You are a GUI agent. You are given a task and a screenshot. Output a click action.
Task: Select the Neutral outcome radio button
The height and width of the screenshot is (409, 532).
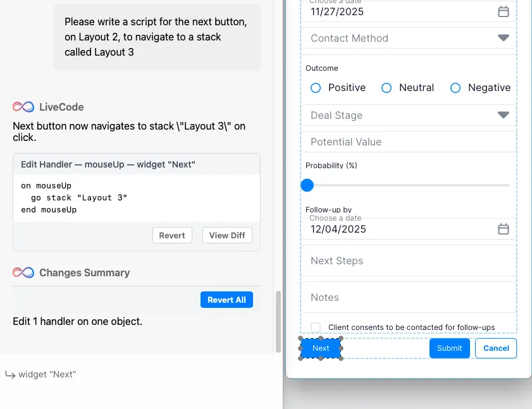tap(387, 88)
